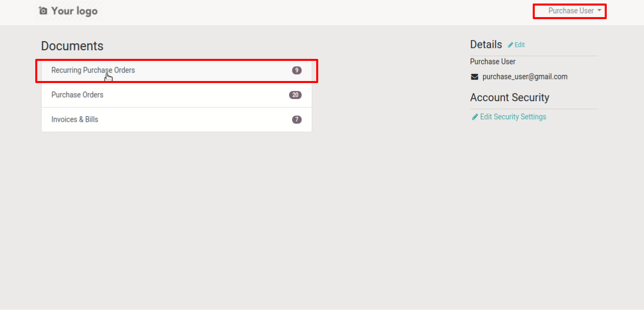Click the caret arrow beside Purchase User
644x310 pixels.
(x=599, y=11)
